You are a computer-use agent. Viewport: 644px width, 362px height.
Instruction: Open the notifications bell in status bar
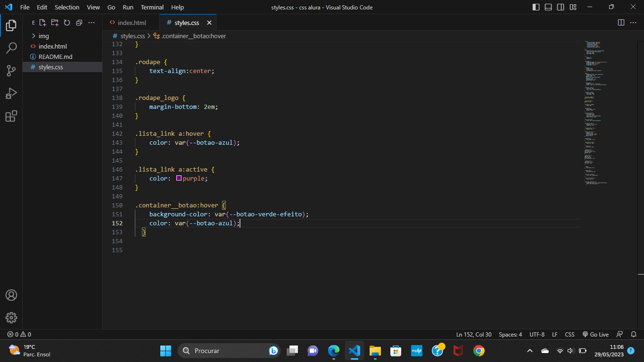633,334
